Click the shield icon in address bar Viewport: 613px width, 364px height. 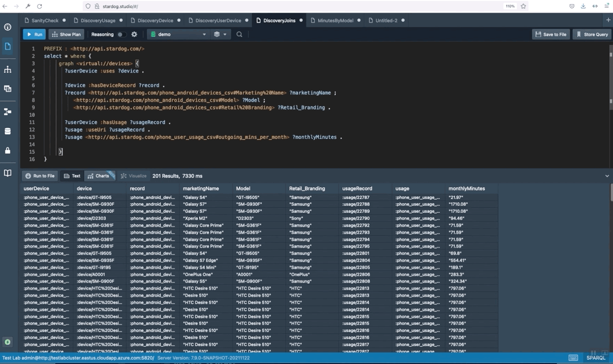pos(88,6)
